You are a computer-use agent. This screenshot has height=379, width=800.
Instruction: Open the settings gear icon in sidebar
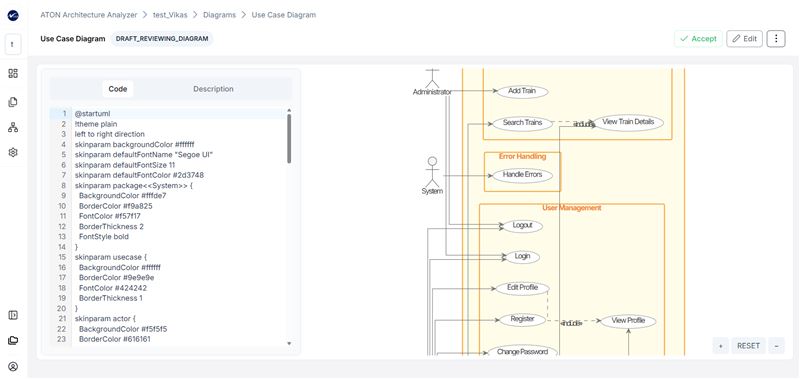(13, 152)
